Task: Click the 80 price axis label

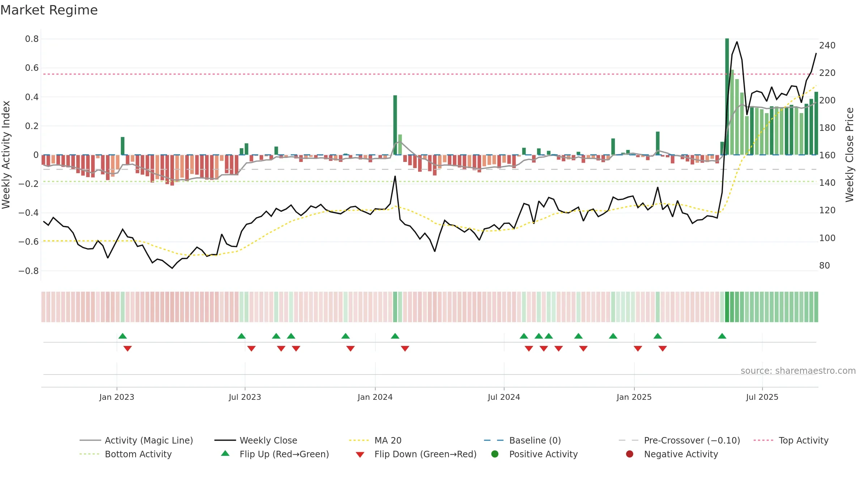Action: pos(825,265)
